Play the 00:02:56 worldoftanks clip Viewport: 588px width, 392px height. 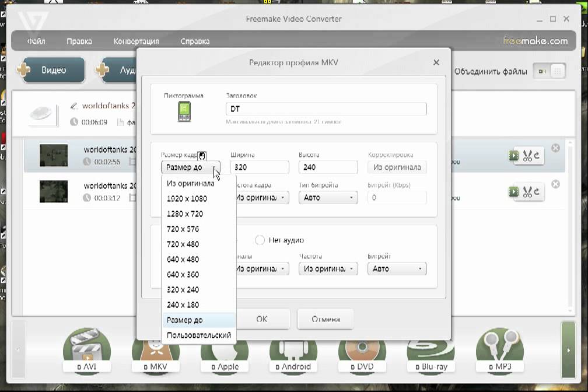[x=513, y=155]
